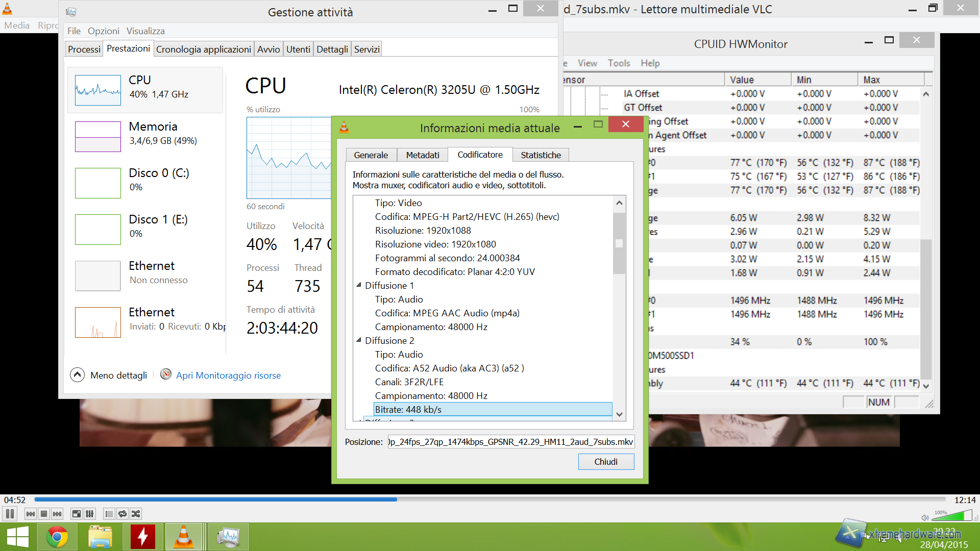Show the VLC playlist

(x=109, y=514)
